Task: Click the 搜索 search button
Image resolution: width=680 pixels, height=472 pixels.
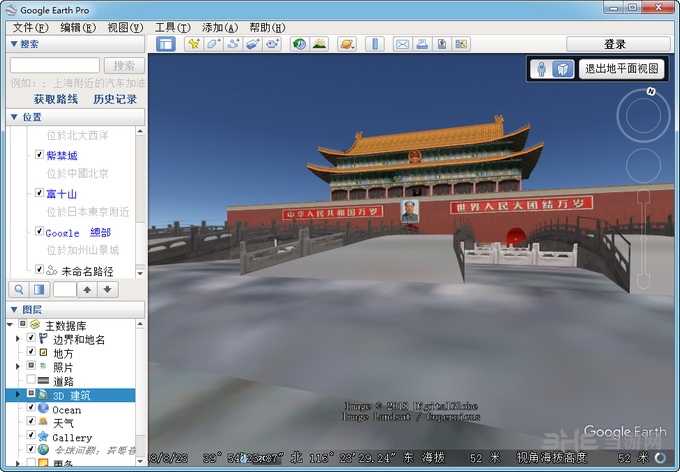Action: [x=124, y=66]
